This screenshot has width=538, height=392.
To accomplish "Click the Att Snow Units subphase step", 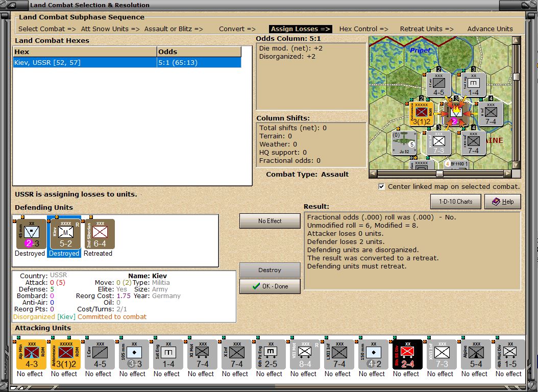I will pos(110,29).
